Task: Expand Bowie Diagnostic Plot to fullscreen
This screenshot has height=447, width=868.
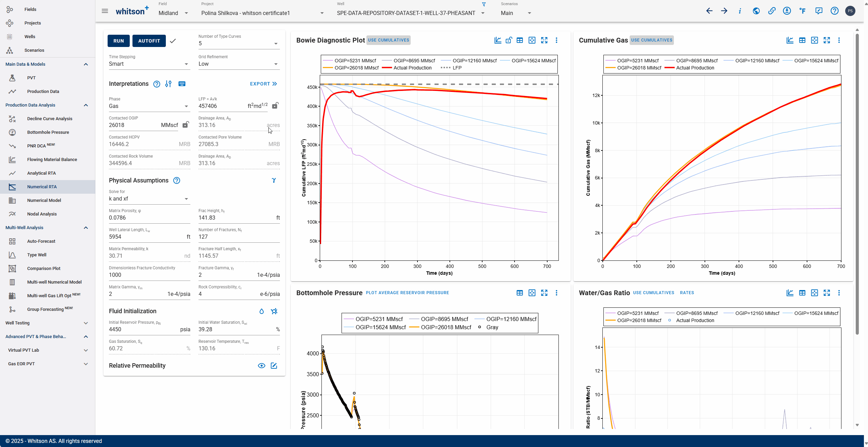Action: click(x=544, y=40)
